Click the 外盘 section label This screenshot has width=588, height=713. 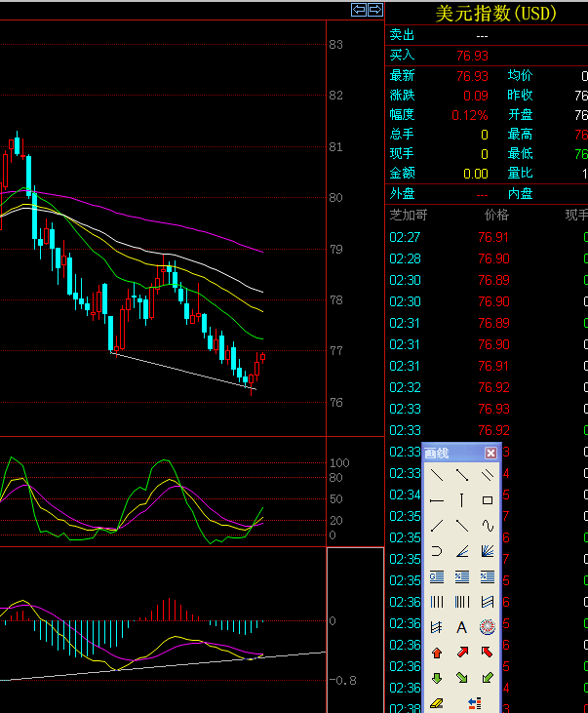402,193
